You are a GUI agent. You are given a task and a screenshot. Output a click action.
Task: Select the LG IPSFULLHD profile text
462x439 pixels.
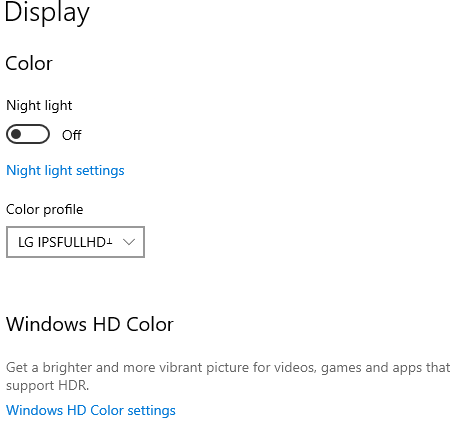[x=65, y=242]
